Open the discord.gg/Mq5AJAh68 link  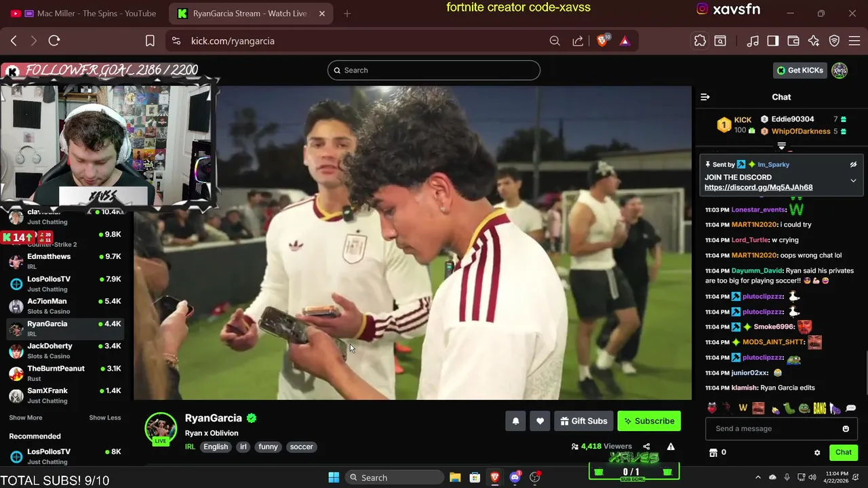coord(758,188)
